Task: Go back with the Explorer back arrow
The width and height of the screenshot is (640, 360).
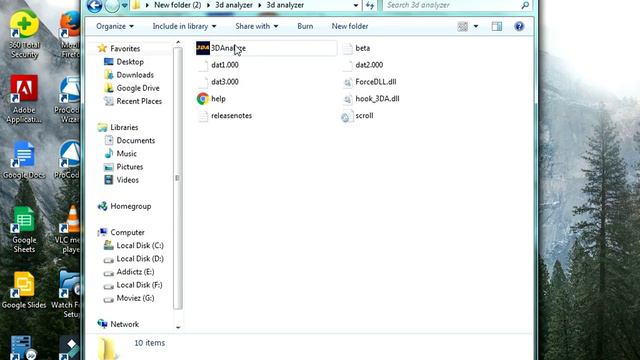Action: point(94,6)
